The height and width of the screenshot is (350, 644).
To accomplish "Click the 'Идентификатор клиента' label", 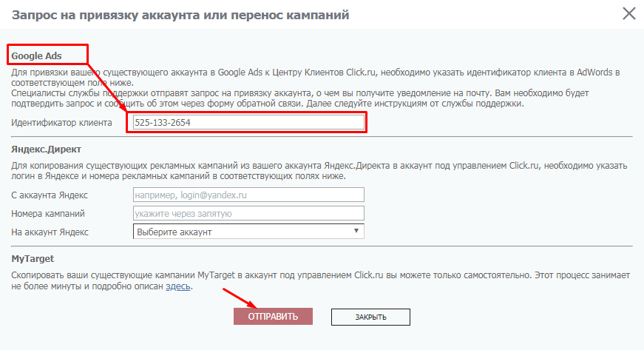I will (x=61, y=122).
